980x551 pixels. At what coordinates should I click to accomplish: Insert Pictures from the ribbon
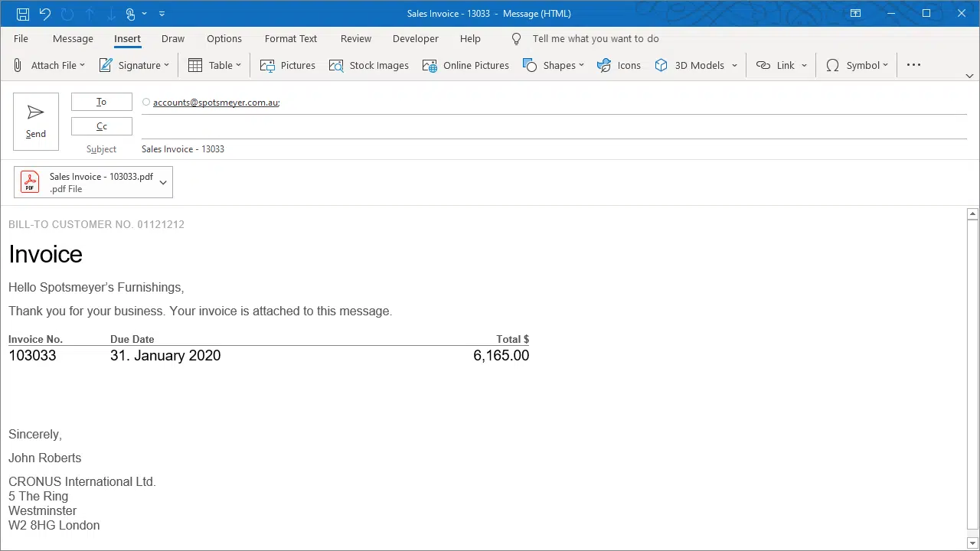(288, 65)
